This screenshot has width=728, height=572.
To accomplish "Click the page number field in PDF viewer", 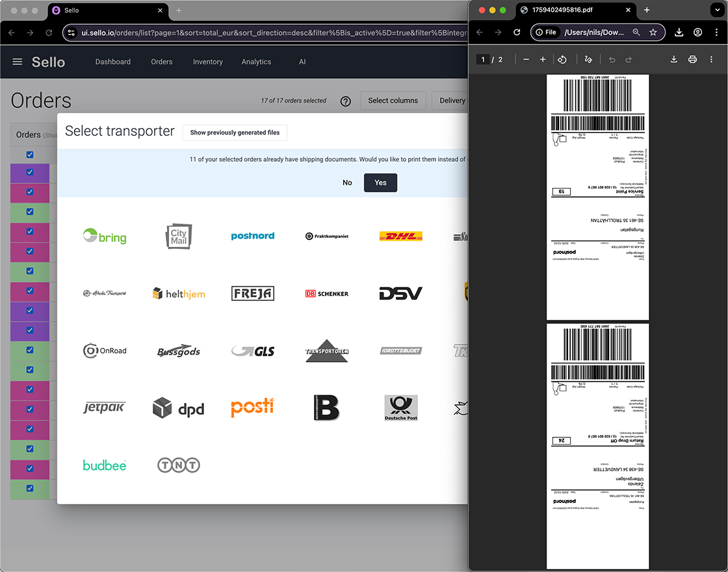I will [x=482, y=59].
